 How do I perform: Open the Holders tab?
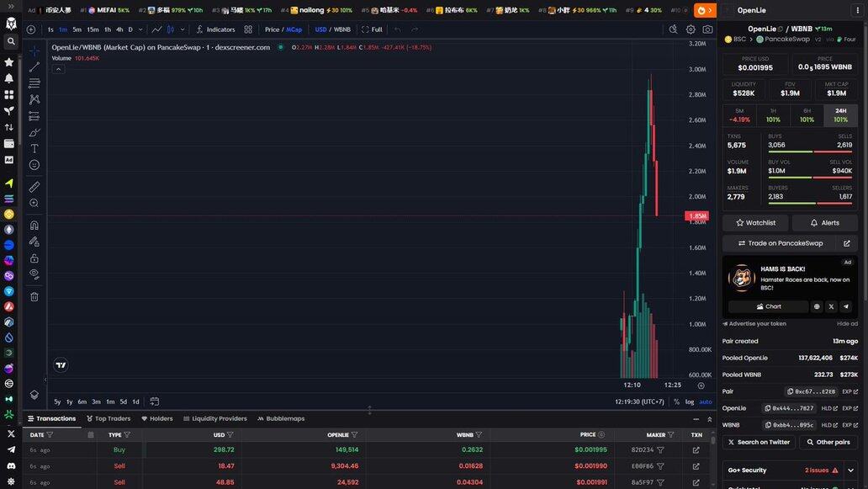tap(157, 418)
